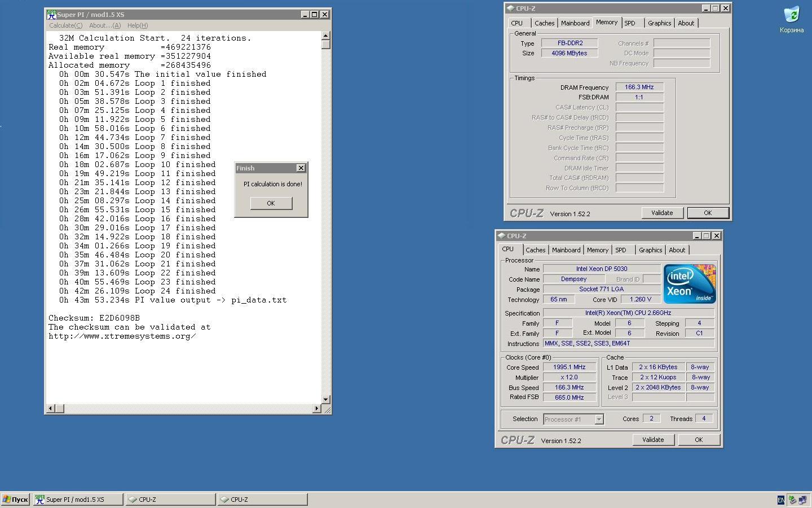The image size is (812, 508).
Task: Open Graphics tab in CPU-Z Memory window
Action: [x=659, y=23]
